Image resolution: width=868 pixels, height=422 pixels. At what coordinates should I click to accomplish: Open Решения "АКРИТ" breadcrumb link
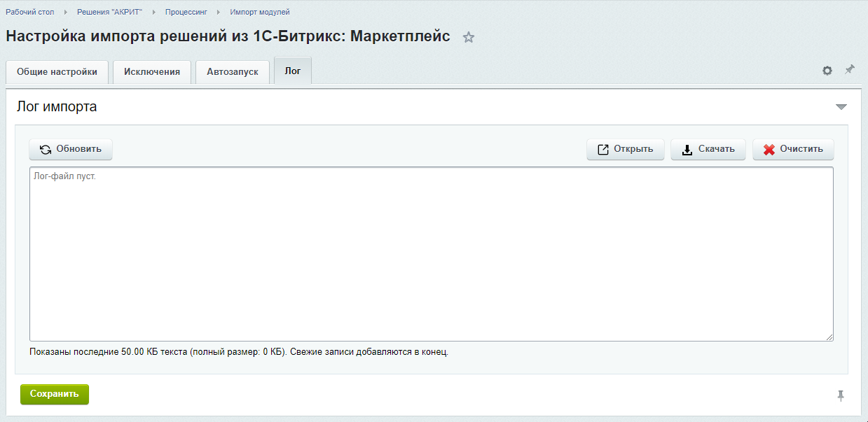coord(109,12)
